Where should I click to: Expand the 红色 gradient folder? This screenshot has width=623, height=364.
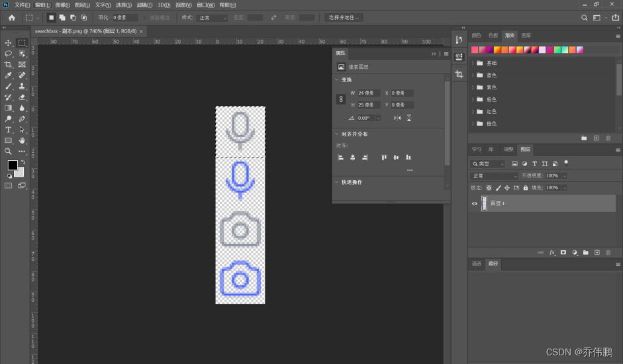tap(473, 112)
